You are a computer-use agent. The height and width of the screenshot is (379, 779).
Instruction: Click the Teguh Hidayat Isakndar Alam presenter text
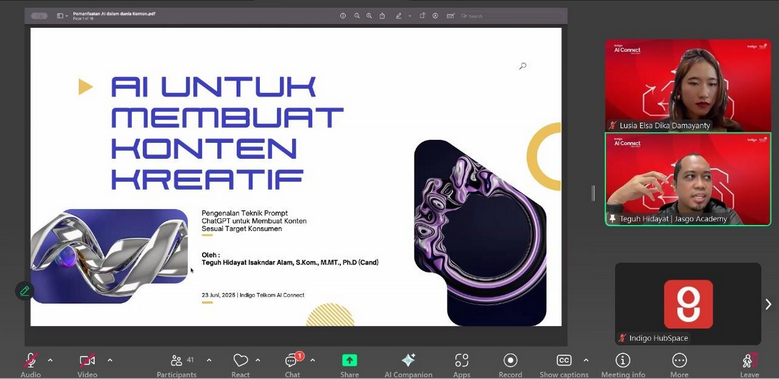click(290, 262)
